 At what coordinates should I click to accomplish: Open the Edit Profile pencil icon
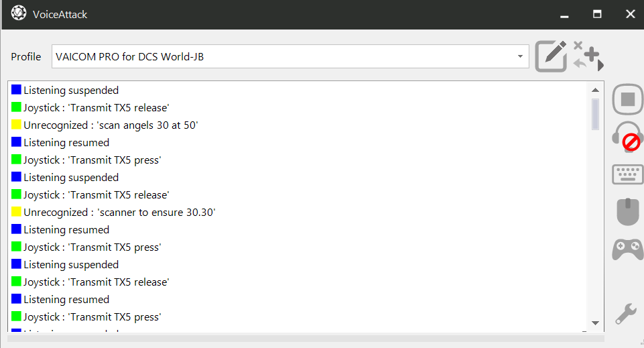click(551, 56)
